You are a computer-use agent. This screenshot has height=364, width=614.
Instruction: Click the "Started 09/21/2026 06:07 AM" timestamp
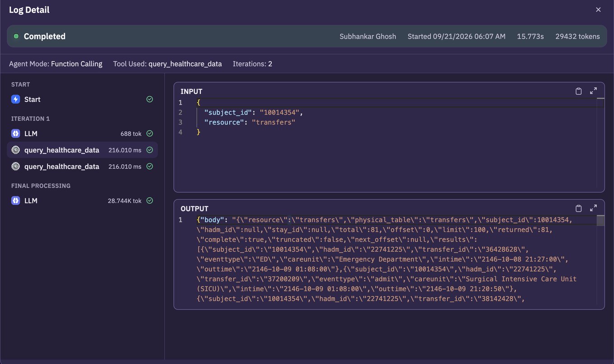(x=456, y=37)
